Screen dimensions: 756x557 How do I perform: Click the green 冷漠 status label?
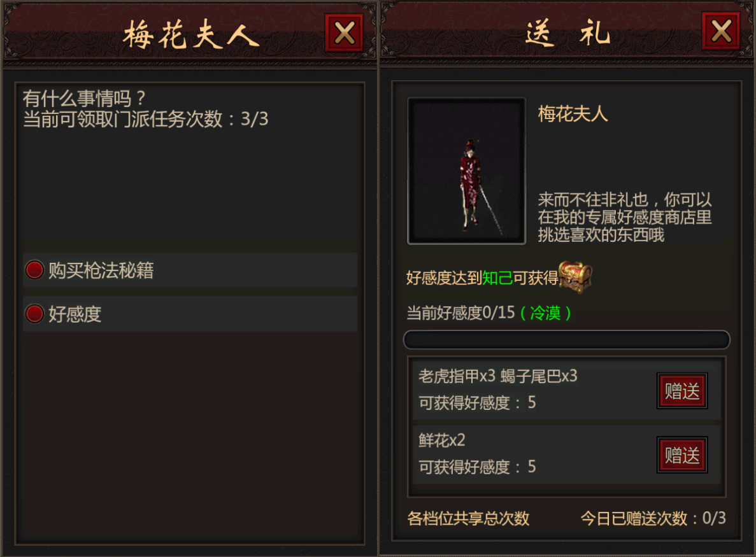545,313
